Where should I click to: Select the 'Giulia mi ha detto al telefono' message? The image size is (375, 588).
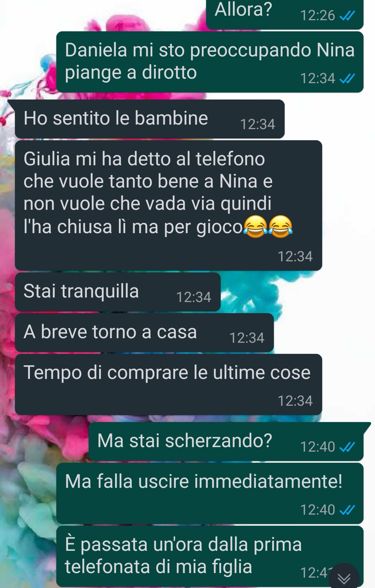pos(168,205)
